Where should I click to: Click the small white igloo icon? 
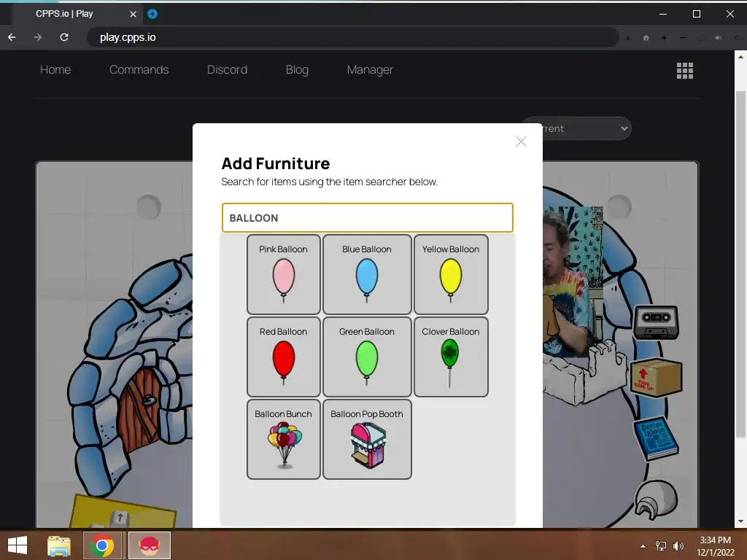click(x=656, y=499)
